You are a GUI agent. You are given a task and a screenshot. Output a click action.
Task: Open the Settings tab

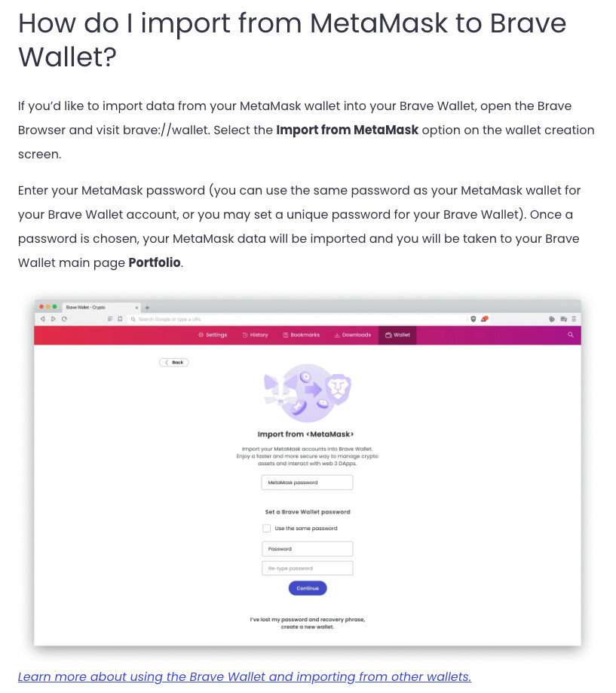tap(213, 335)
